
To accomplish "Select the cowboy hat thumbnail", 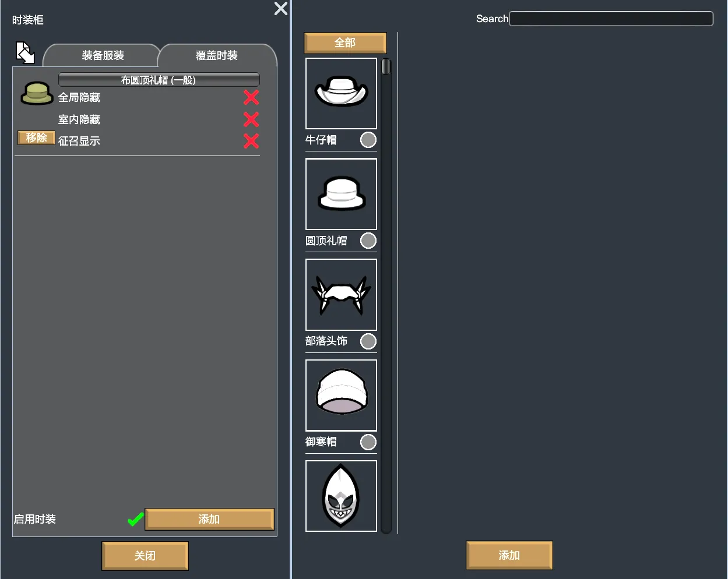I will point(341,93).
